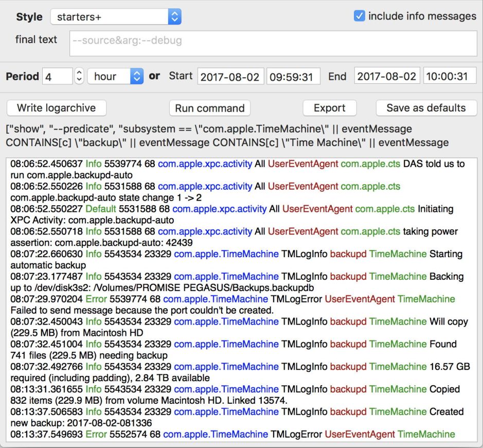
Task: Click the final text input field
Action: pyautogui.click(x=273, y=43)
